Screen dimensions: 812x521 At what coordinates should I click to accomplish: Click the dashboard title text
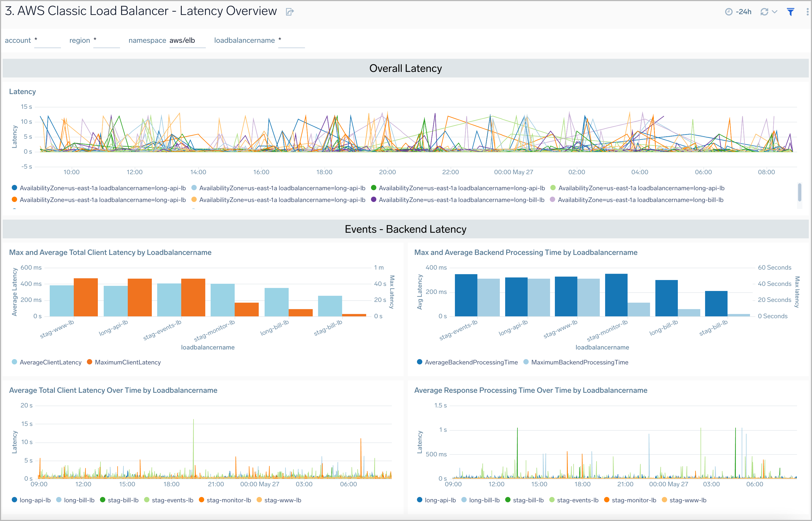141,11
